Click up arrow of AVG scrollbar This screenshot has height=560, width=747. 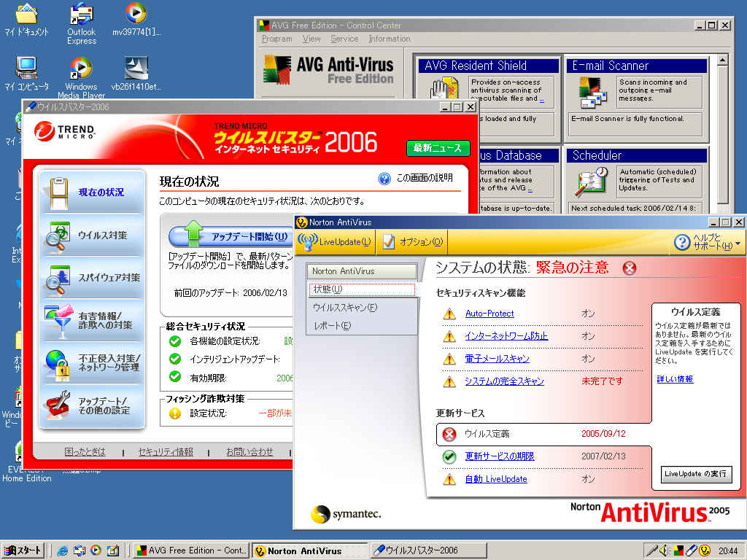[723, 61]
